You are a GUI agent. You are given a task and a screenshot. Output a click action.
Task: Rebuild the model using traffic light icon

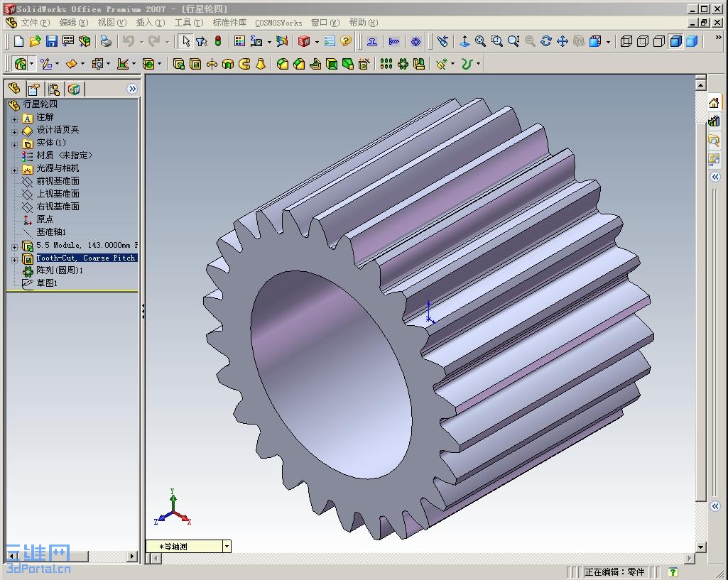[x=218, y=41]
